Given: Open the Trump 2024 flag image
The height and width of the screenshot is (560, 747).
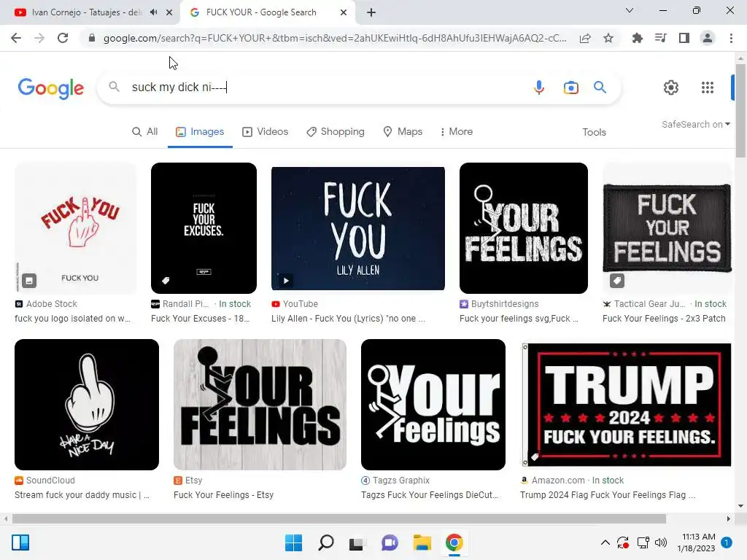Looking at the screenshot, I should tap(627, 405).
